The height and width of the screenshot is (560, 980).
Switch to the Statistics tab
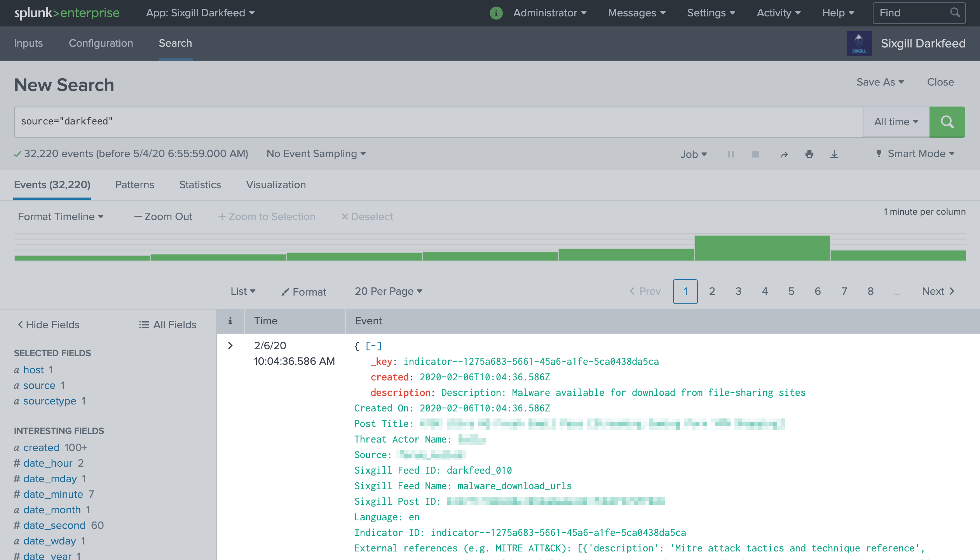200,185
